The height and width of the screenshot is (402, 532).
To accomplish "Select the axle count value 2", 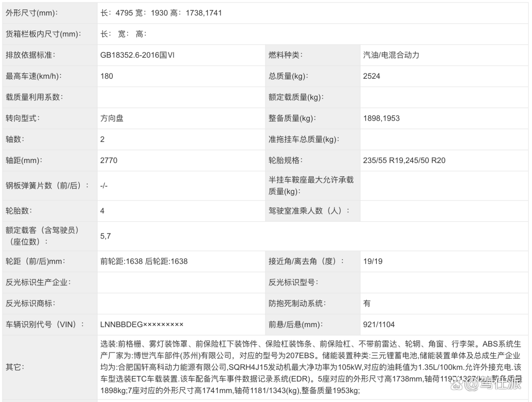I will coord(102,139).
